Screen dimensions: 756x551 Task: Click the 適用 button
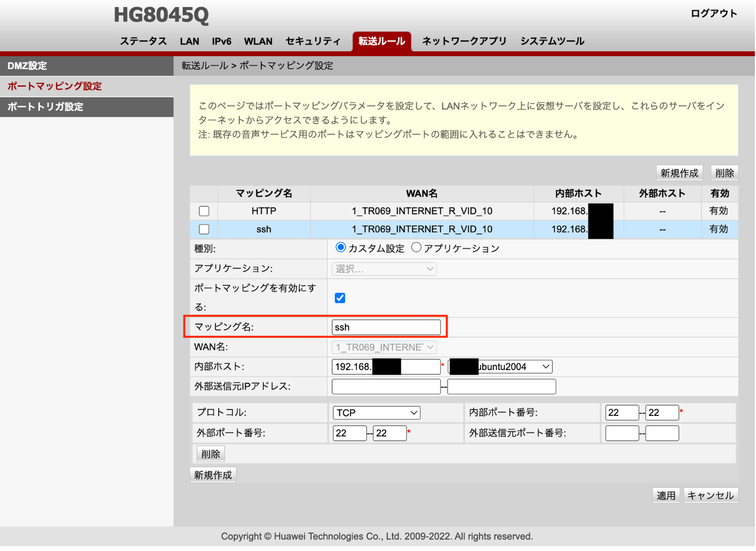[666, 495]
